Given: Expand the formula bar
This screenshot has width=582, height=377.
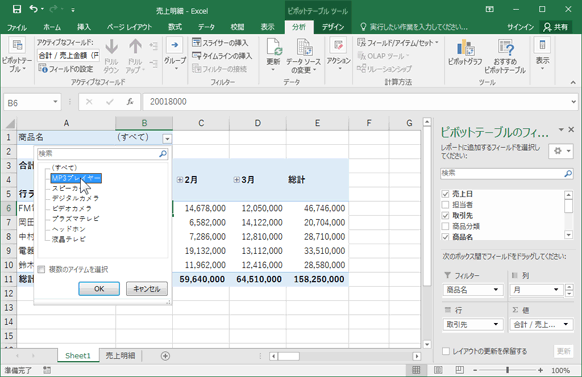Looking at the screenshot, I should [573, 102].
